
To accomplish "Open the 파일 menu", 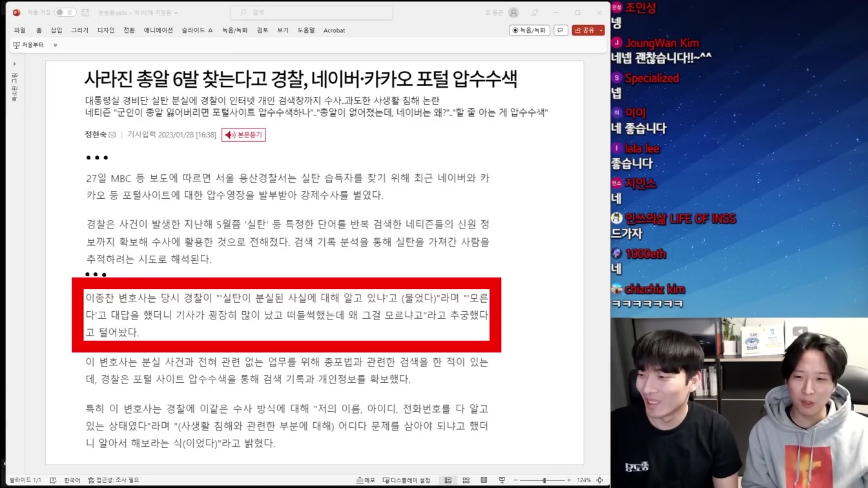I will coord(20,30).
